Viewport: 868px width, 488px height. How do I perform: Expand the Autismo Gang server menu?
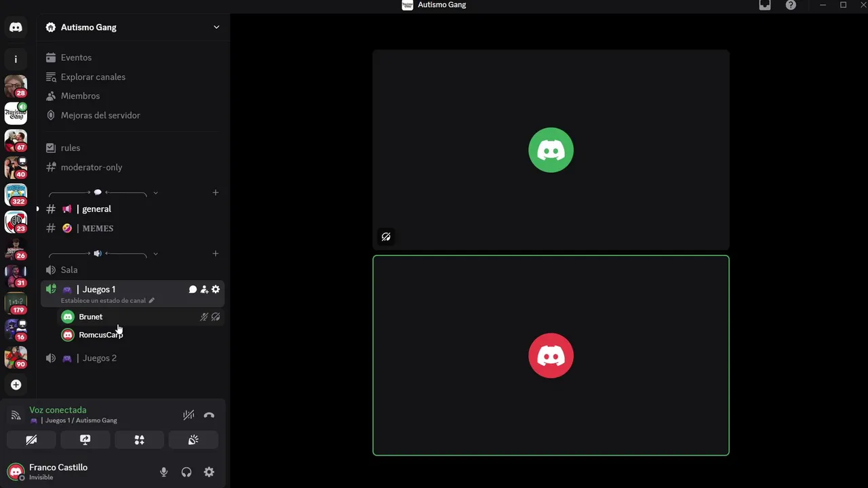point(216,27)
